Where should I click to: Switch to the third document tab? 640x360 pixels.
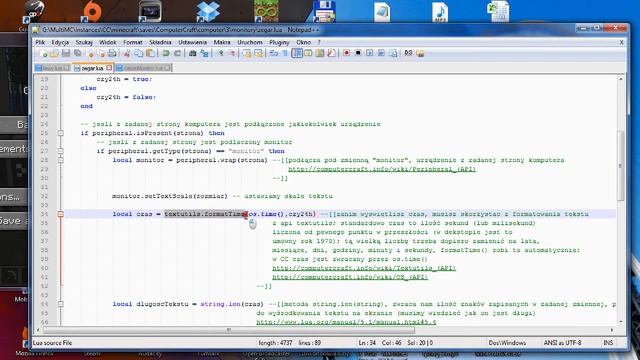[143, 68]
